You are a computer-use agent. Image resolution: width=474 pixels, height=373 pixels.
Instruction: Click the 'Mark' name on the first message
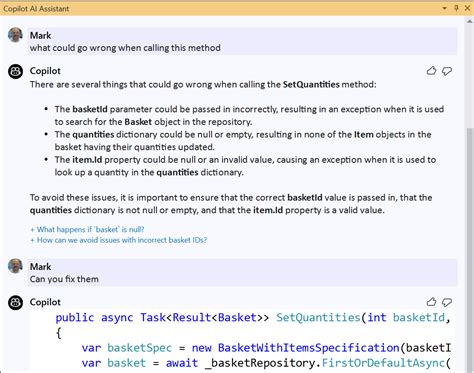(x=40, y=35)
